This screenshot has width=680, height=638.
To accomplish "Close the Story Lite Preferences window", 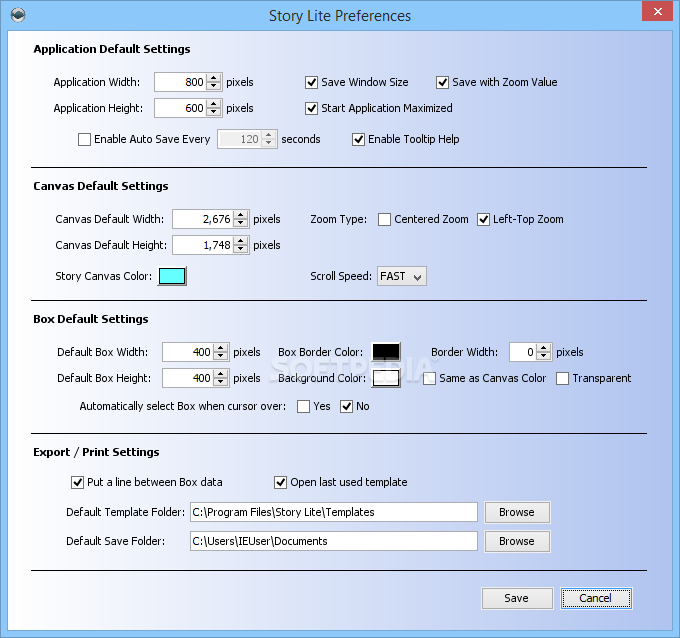I will 657,11.
